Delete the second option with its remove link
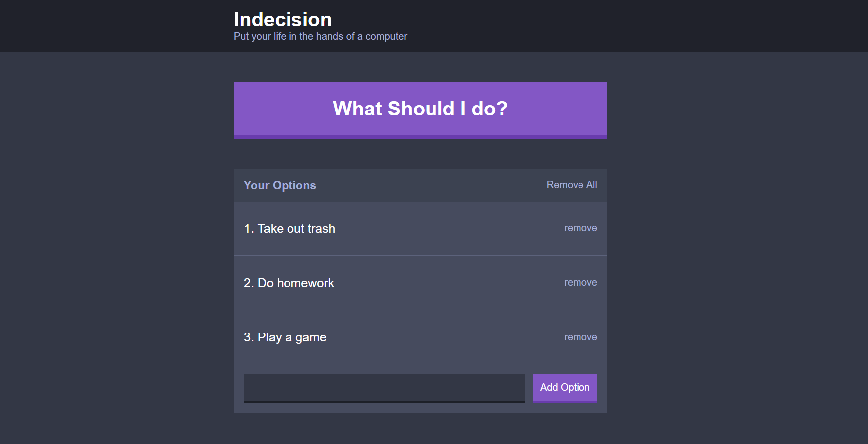The height and width of the screenshot is (444, 868). 580,283
